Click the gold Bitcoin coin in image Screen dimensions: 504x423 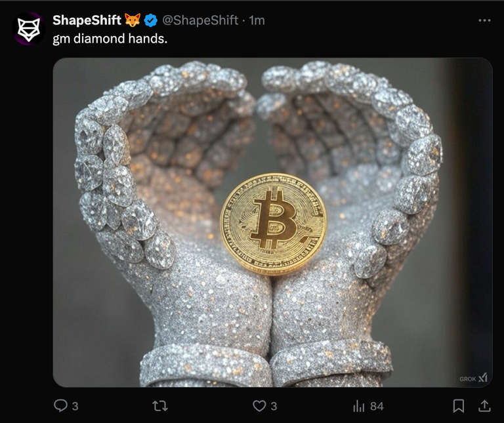click(x=273, y=224)
